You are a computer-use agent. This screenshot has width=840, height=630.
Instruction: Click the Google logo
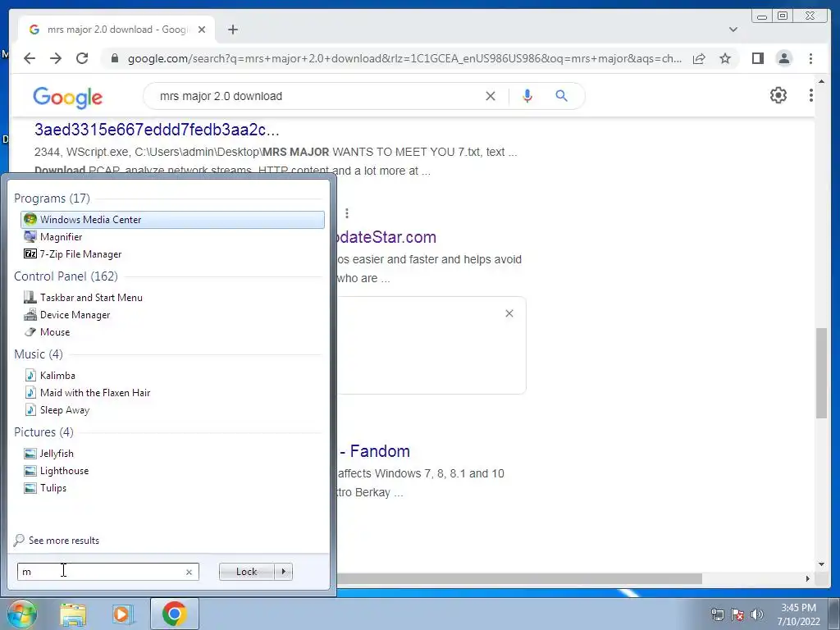tap(67, 97)
